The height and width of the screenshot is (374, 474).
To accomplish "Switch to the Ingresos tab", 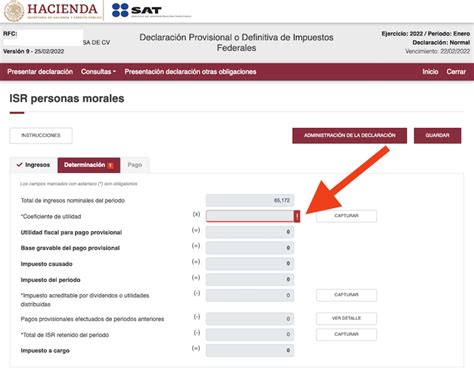I will coord(33,165).
